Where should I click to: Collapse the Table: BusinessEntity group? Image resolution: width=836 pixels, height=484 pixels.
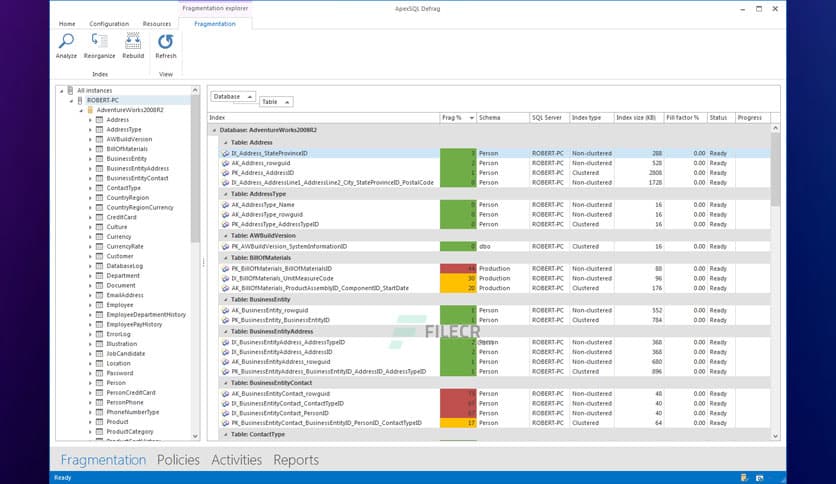(226, 300)
